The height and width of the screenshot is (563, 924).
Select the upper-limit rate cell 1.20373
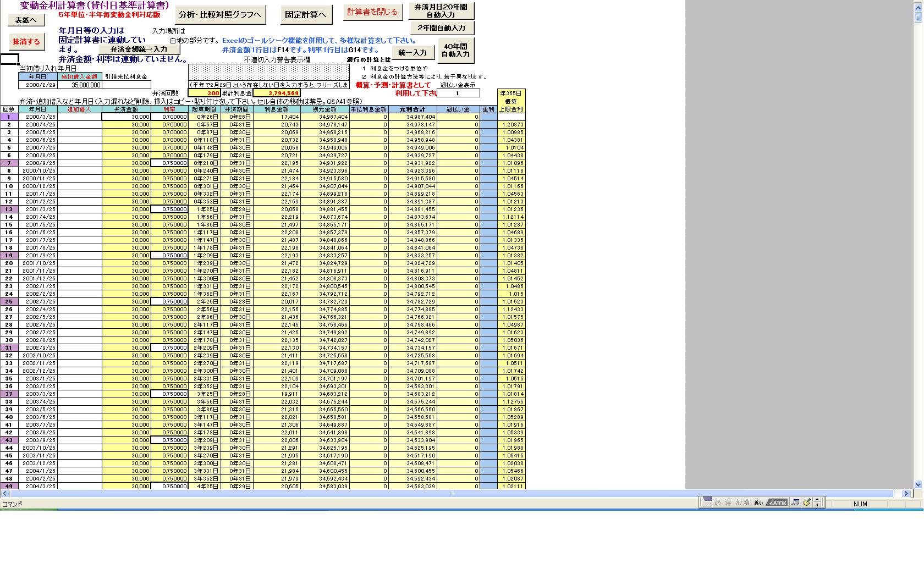[512, 125]
